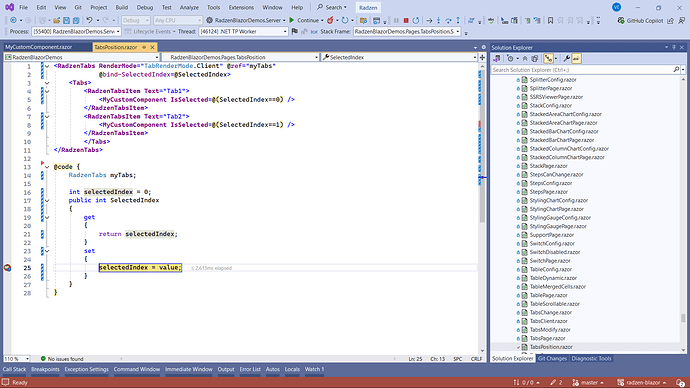
Task: Click the Hot Reload flame icon
Action: click(330, 20)
